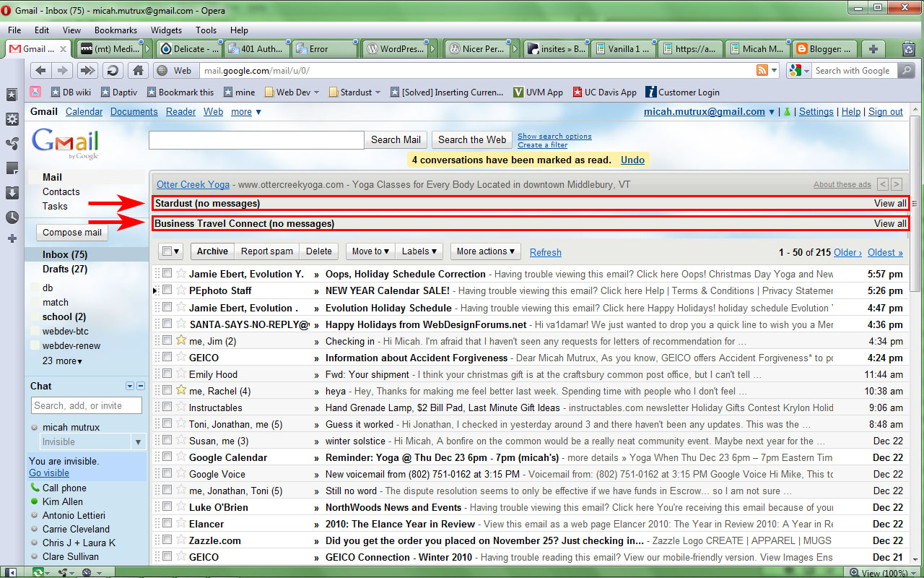Select checkbox for SANTA-SAYS-NO-REPLY email
This screenshot has height=578, width=924.
167,323
